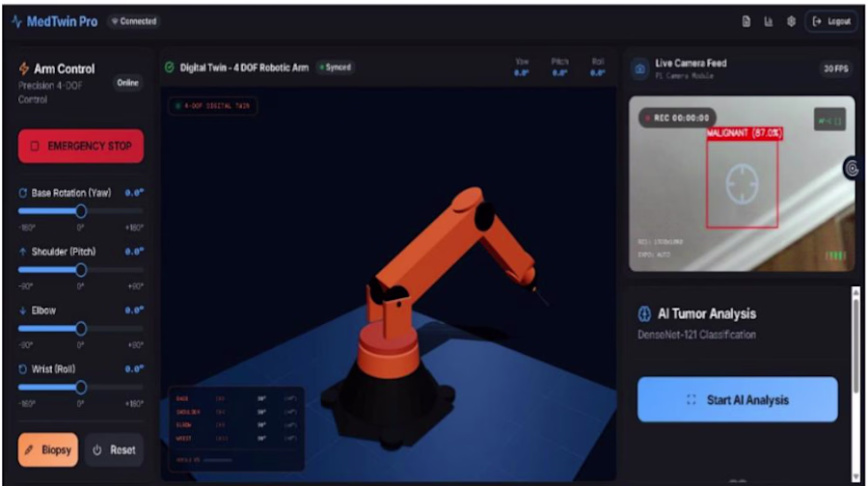This screenshot has width=868, height=486.
Task: Click the Wrist (Roll) slider handle
Action: (x=81, y=387)
